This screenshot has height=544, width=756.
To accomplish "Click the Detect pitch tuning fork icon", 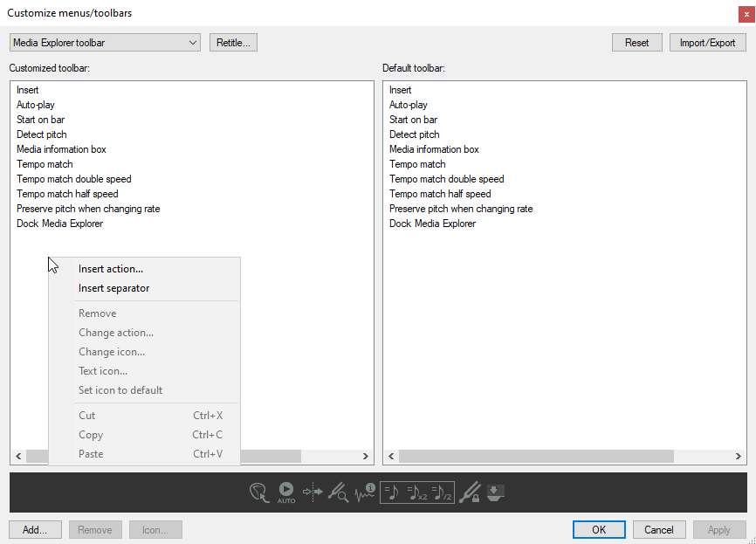I will pos(339,493).
